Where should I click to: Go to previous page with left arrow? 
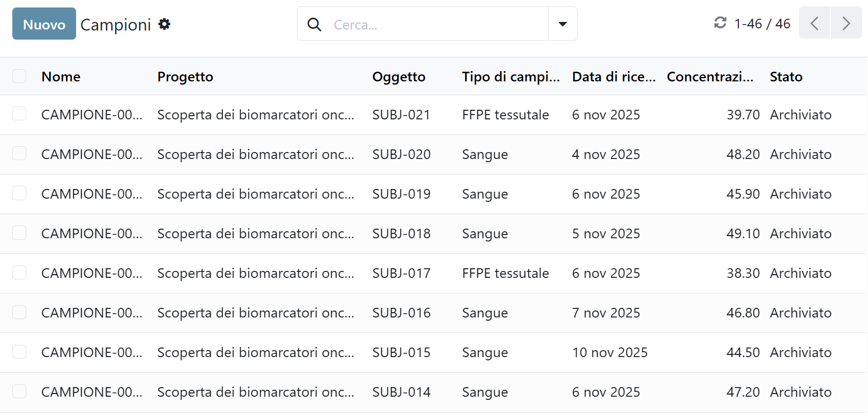[814, 23]
